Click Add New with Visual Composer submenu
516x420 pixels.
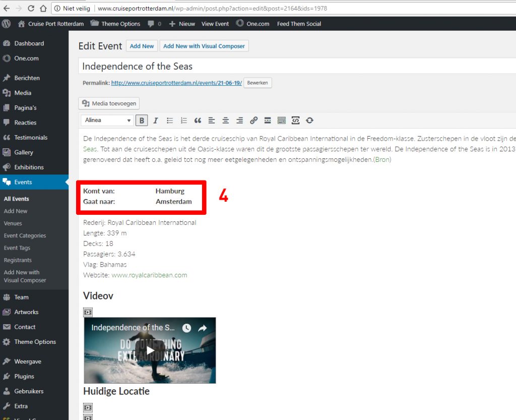point(25,276)
